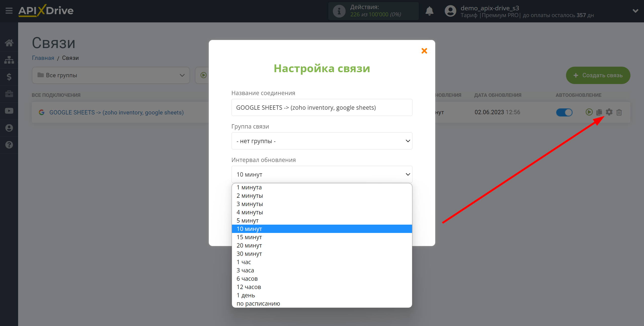Viewport: 644px width, 326px height.
Task: Pick the 12 часов interval option
Action: coord(322,287)
